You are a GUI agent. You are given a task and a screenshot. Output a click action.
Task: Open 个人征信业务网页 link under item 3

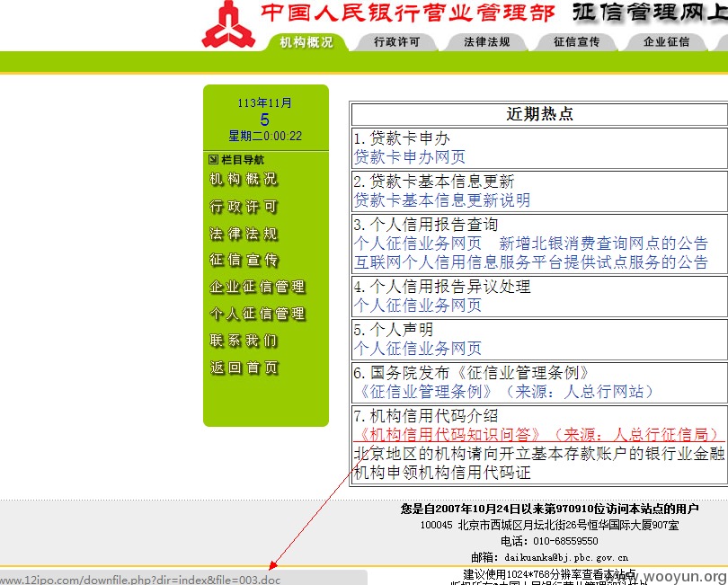pos(418,244)
